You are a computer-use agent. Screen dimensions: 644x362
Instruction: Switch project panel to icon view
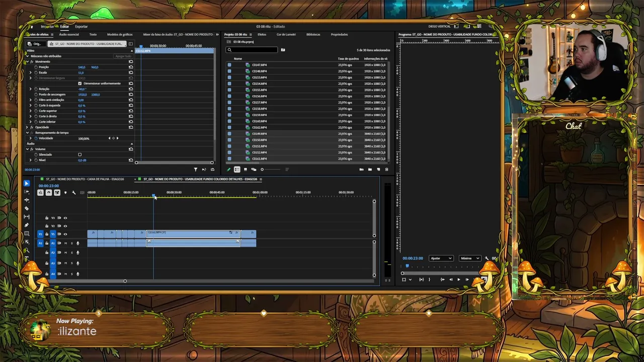[245, 169]
